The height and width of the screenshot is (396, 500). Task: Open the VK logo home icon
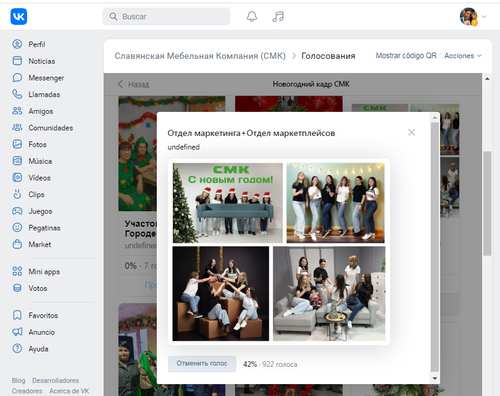19,16
